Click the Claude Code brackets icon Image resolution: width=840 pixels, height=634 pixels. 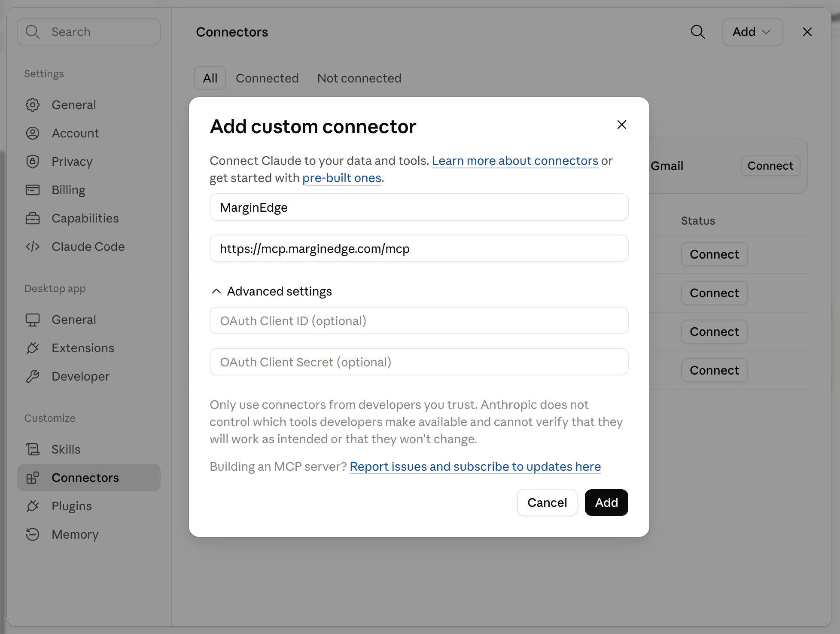coord(33,247)
